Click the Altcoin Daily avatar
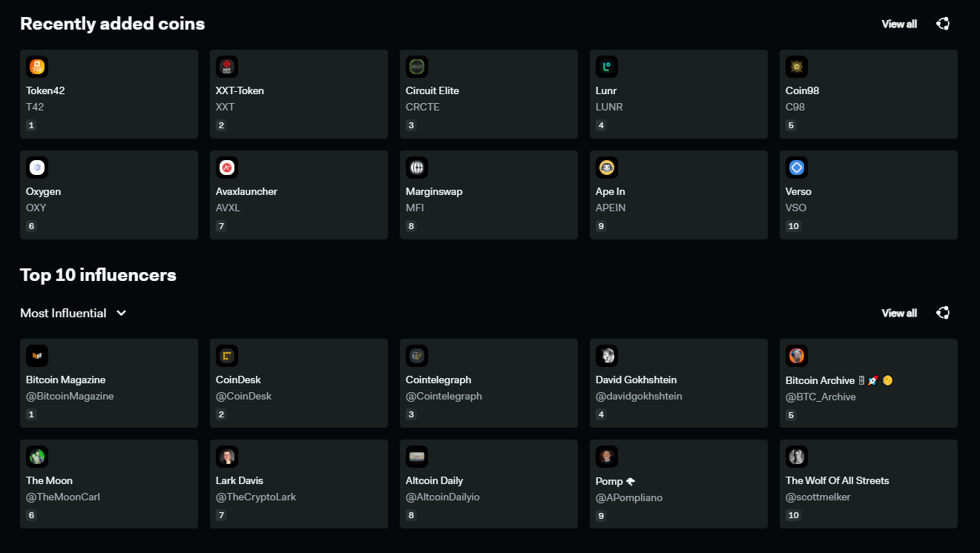Screen dimensions: 980x553 417,457
